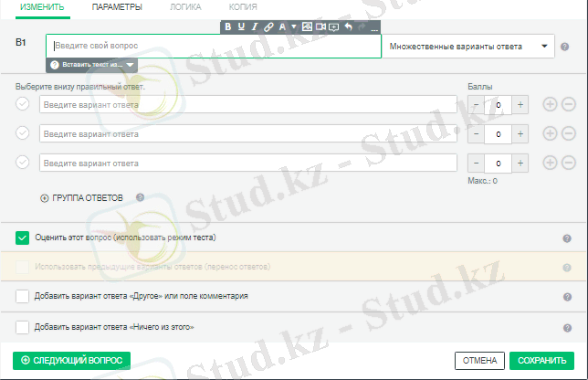Add an answer row after the first answer
The image size is (588, 380).
point(550,104)
